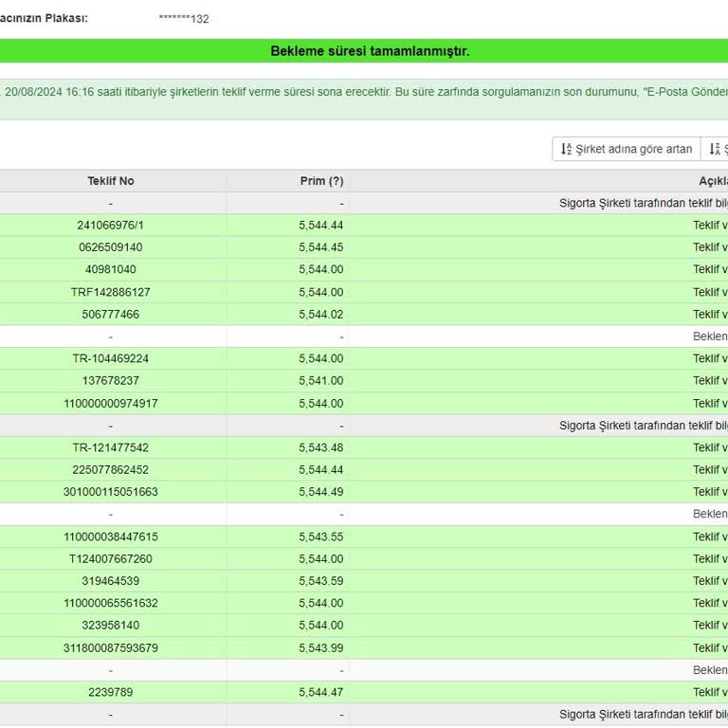Click offer number 301000115051663
Screen dimensions: 728x728
coord(111,492)
